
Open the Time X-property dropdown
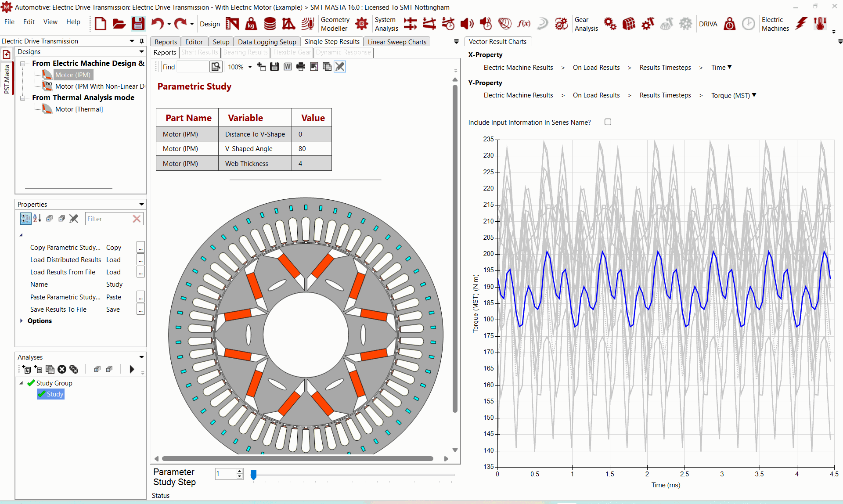point(721,67)
